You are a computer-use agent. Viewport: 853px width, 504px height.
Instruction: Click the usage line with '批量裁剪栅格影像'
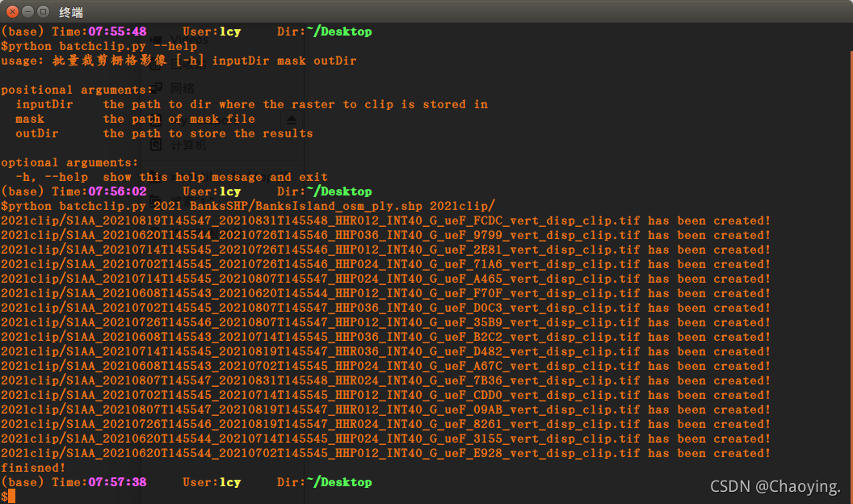pyautogui.click(x=179, y=61)
